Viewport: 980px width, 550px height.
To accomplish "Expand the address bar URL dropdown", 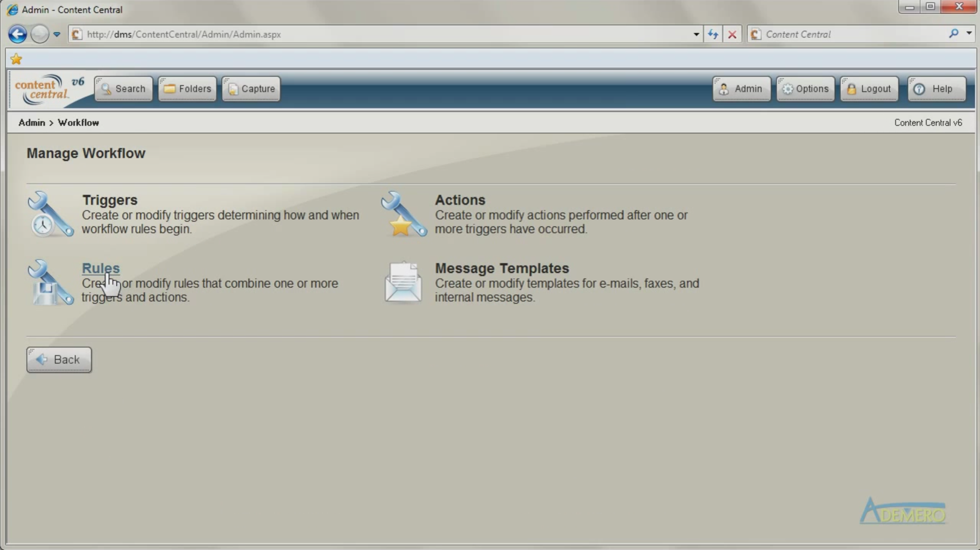I will click(696, 35).
